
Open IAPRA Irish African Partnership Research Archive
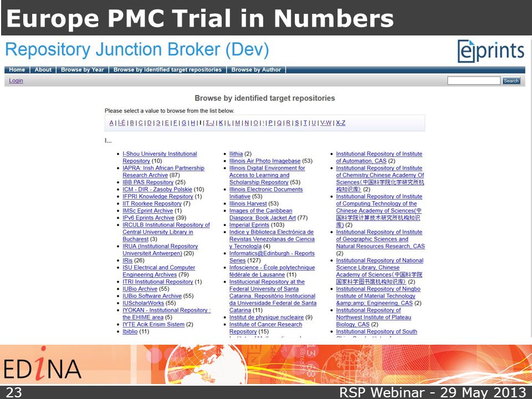click(x=163, y=171)
